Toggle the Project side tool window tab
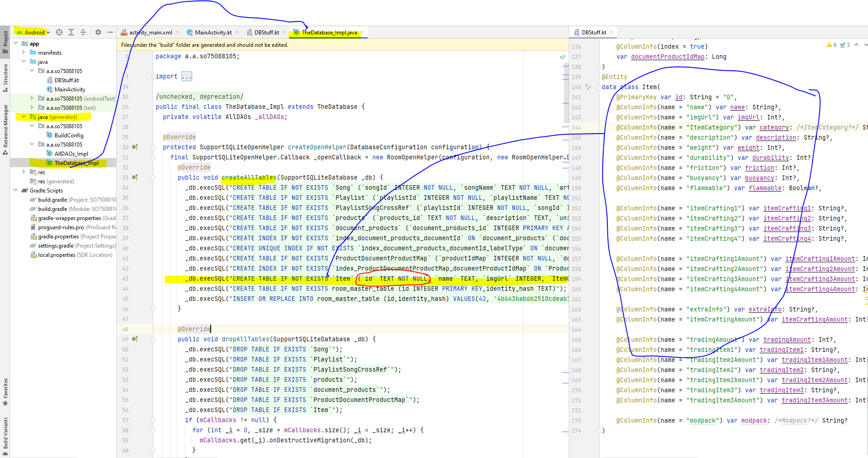Screen dimensions: 868x458 (5, 41)
